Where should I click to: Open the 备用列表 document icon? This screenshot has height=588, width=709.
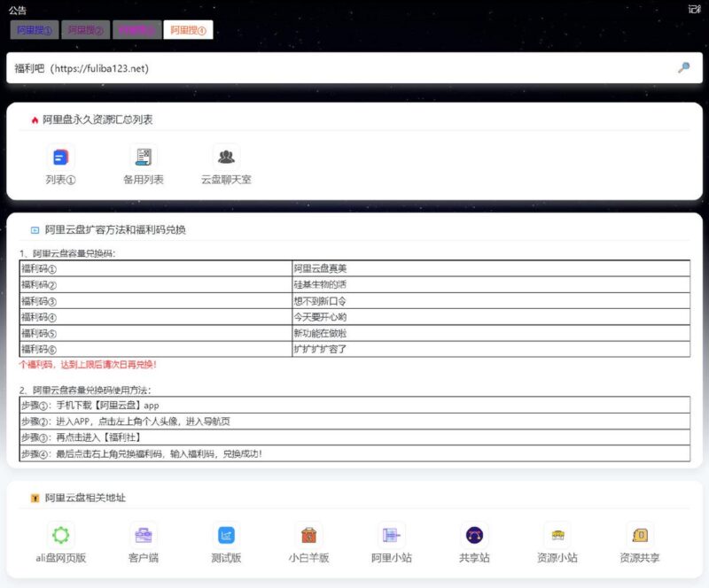pyautogui.click(x=144, y=158)
